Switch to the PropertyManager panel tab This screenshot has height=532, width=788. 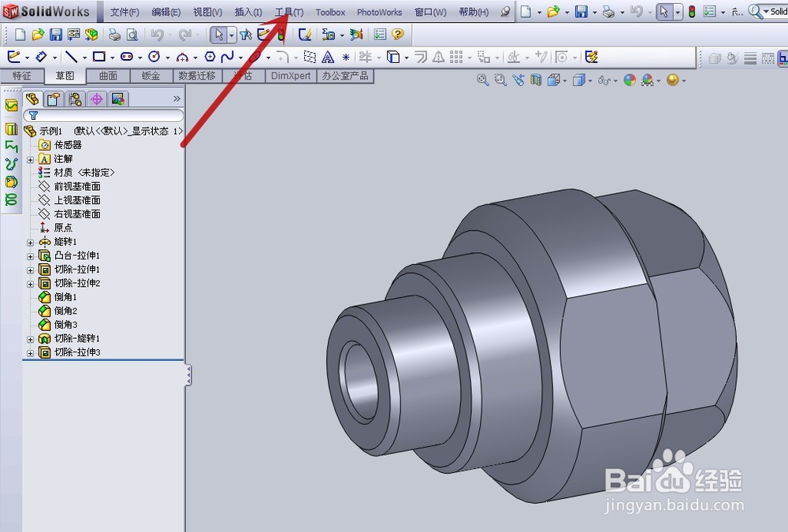[54, 99]
